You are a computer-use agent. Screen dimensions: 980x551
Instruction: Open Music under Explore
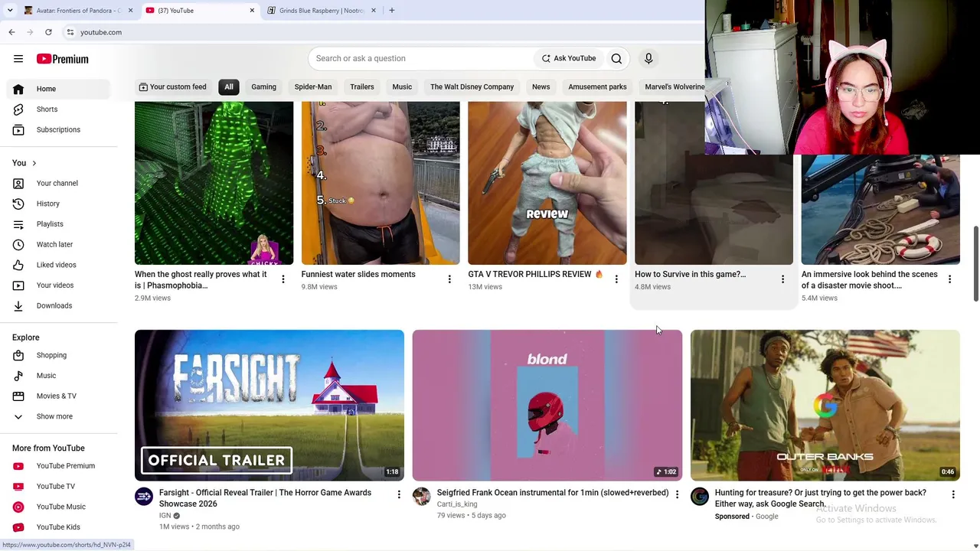coord(59,376)
